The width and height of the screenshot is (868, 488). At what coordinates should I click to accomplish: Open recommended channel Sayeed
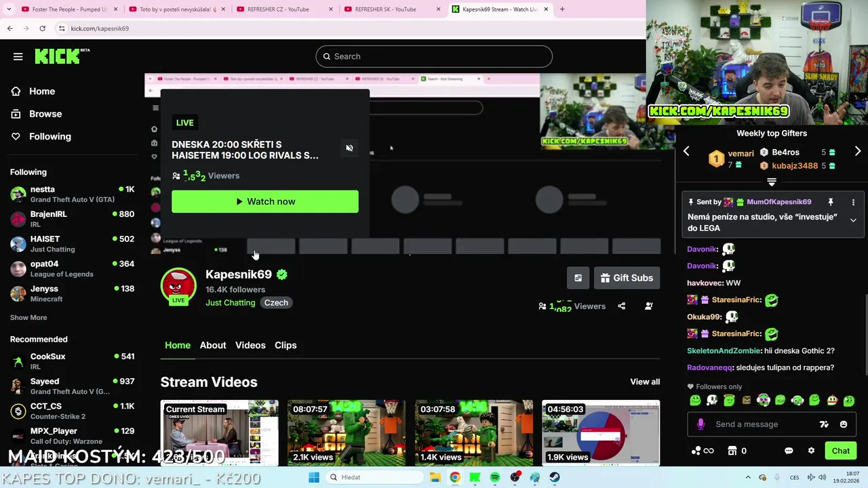(72, 386)
